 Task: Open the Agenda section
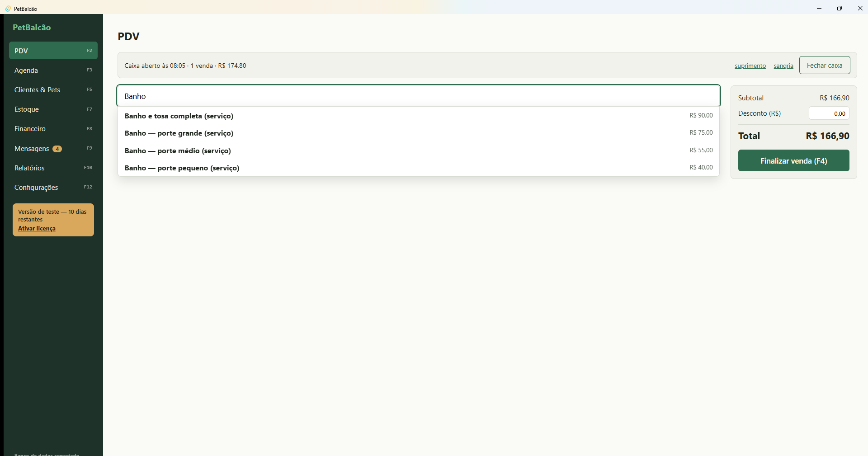tap(53, 70)
